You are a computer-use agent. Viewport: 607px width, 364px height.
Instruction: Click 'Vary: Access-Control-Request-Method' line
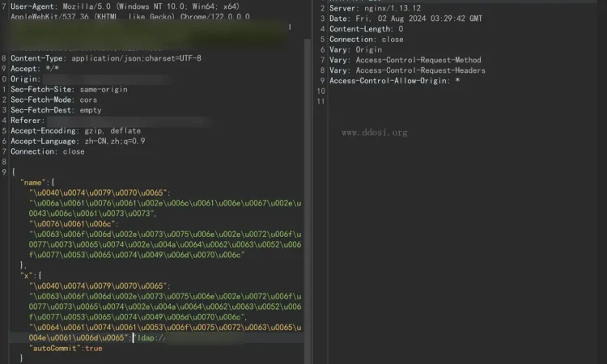tap(405, 61)
